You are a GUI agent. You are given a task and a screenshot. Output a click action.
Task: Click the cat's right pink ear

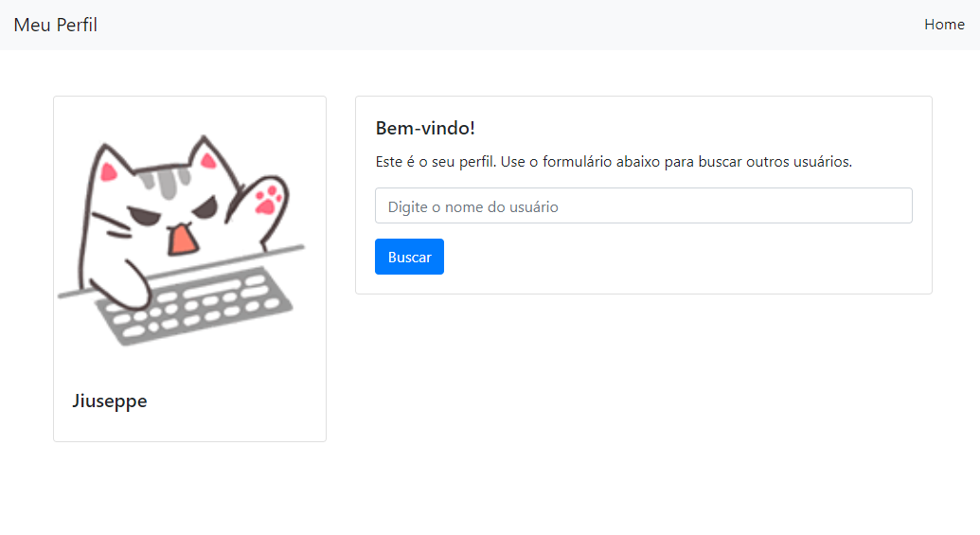[208, 161]
